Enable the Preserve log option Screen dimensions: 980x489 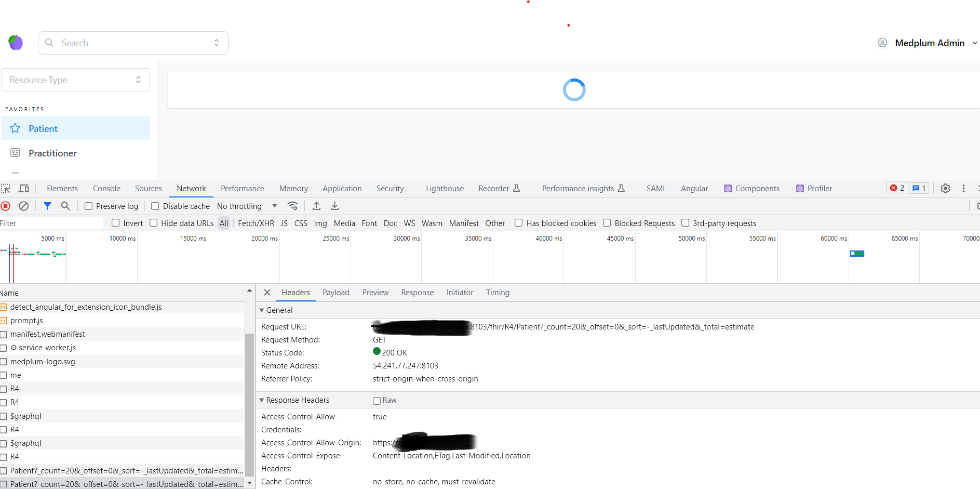pyautogui.click(x=88, y=206)
